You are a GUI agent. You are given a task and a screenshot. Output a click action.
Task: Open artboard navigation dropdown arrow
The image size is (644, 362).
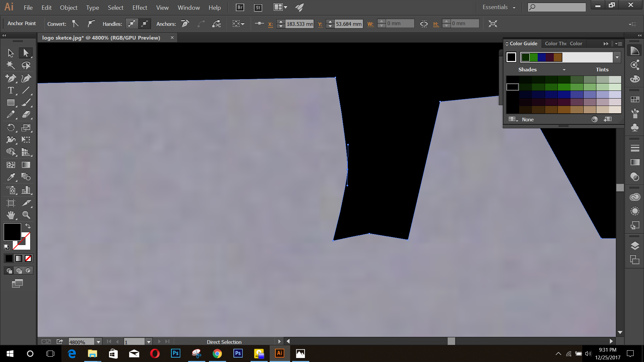tap(149, 342)
